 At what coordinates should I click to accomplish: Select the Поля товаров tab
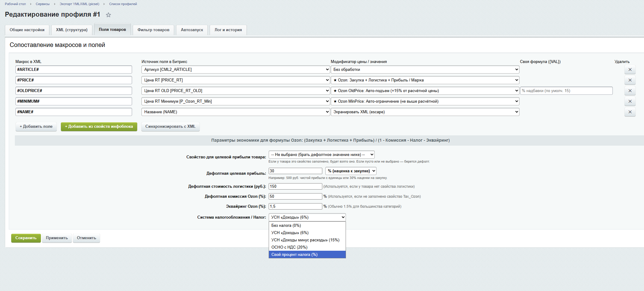112,30
